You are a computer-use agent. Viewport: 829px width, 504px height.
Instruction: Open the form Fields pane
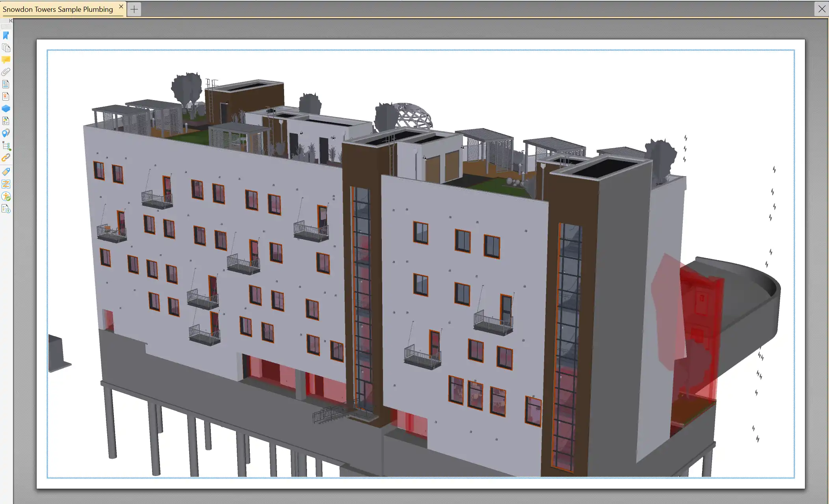click(6, 84)
